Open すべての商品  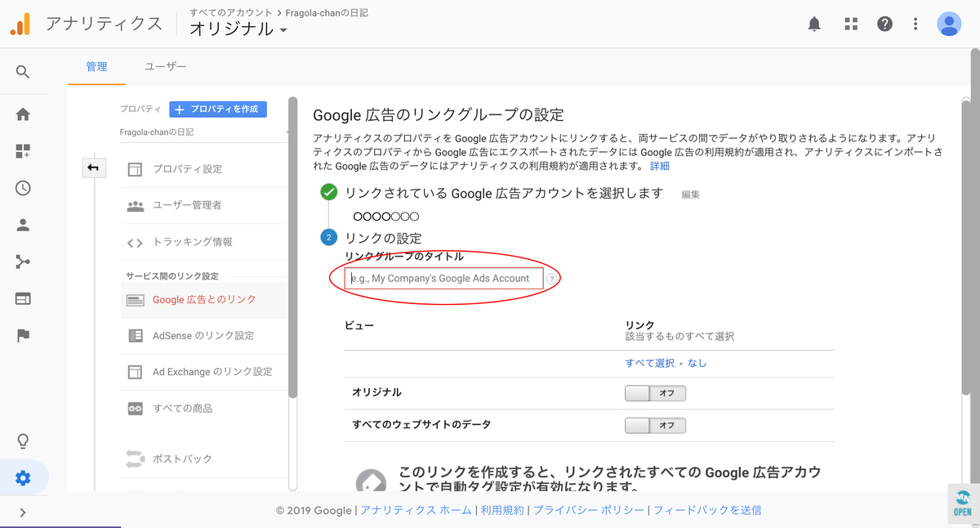182,409
